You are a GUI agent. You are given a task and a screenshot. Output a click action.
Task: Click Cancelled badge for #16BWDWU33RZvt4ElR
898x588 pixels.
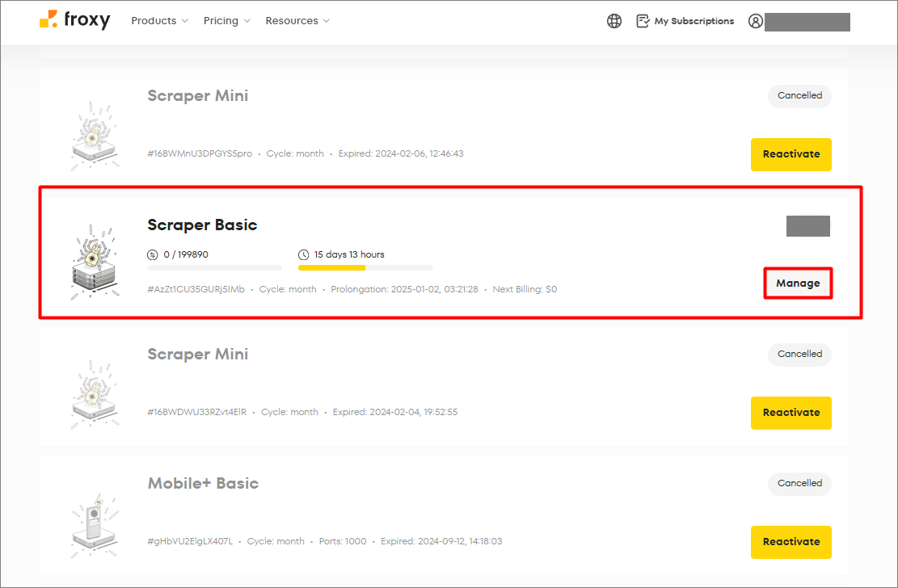tap(799, 354)
